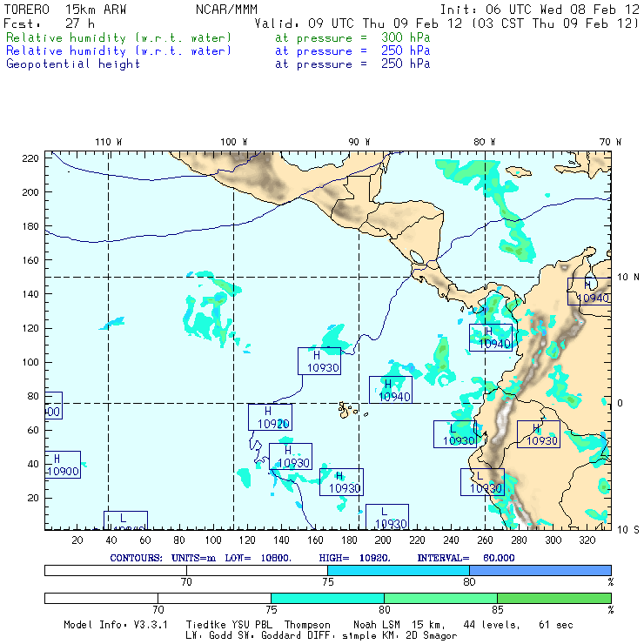Click the CONTOURS: UNITS=m caption text
This screenshot has height=644, width=644.
tap(162, 557)
